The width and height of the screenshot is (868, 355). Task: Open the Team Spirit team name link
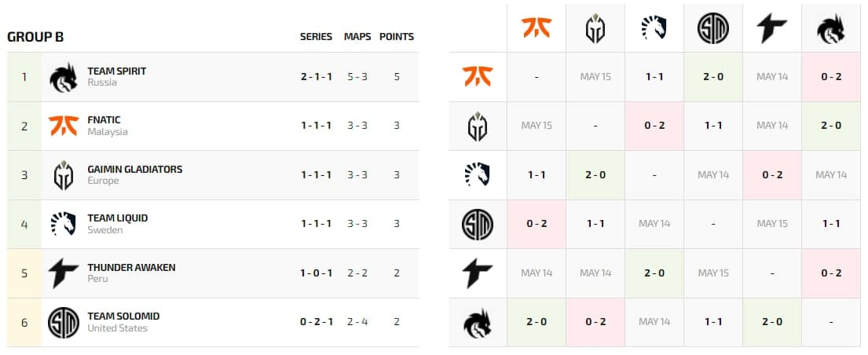coord(117,71)
